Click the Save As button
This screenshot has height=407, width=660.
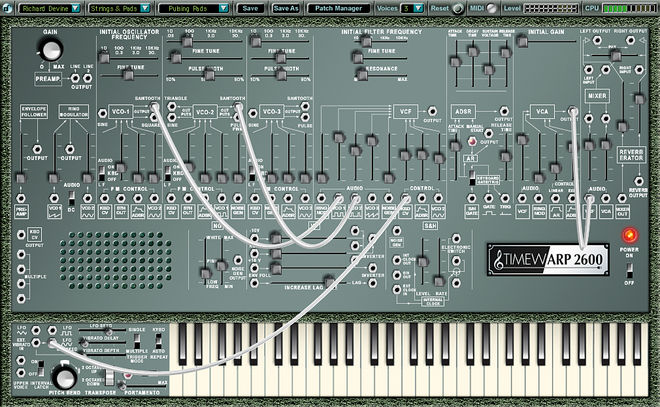pos(285,8)
